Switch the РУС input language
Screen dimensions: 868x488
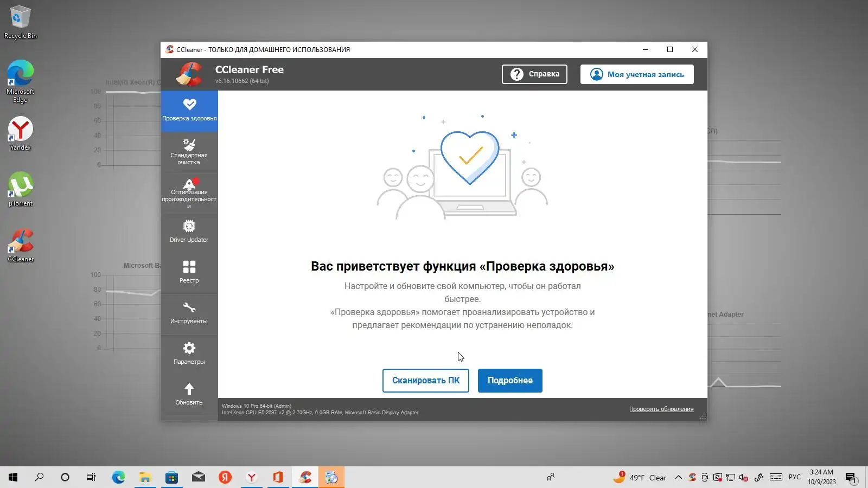point(795,478)
